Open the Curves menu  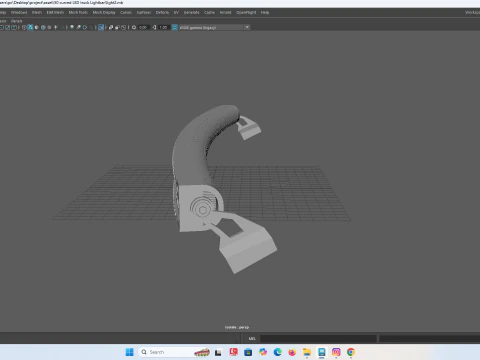coord(126,12)
